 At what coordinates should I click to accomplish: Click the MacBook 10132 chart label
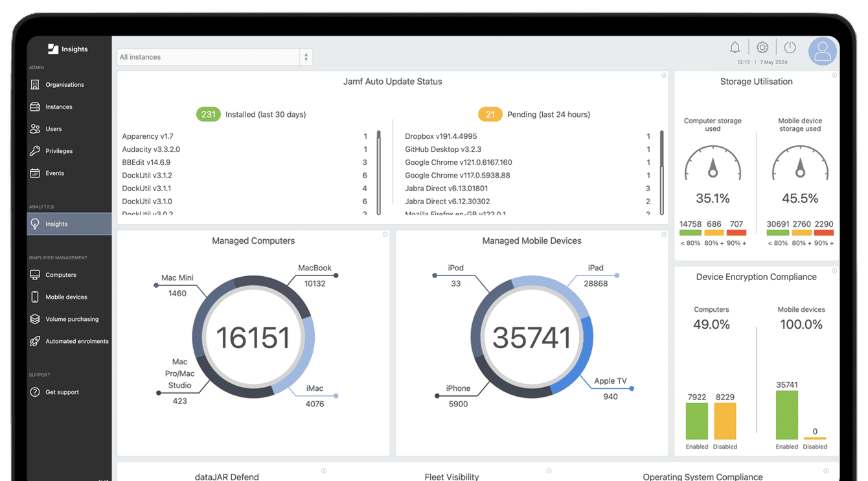tap(315, 276)
